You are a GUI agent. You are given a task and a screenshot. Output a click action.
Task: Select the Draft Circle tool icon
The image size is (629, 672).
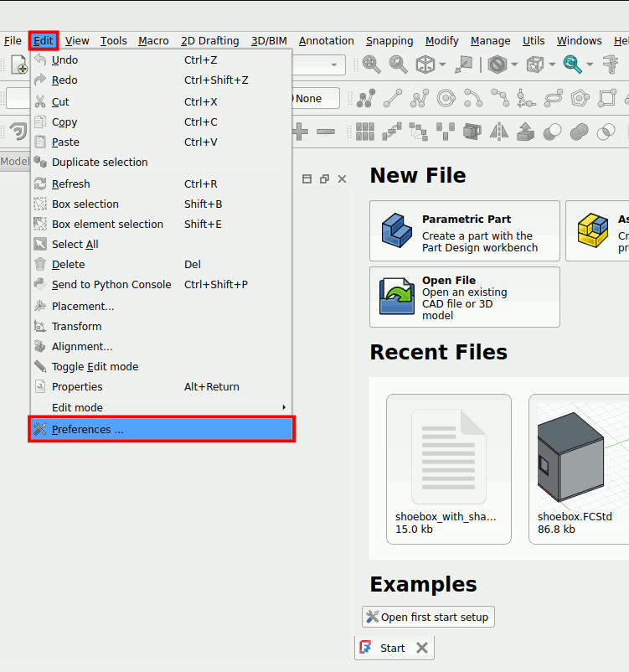[446, 99]
